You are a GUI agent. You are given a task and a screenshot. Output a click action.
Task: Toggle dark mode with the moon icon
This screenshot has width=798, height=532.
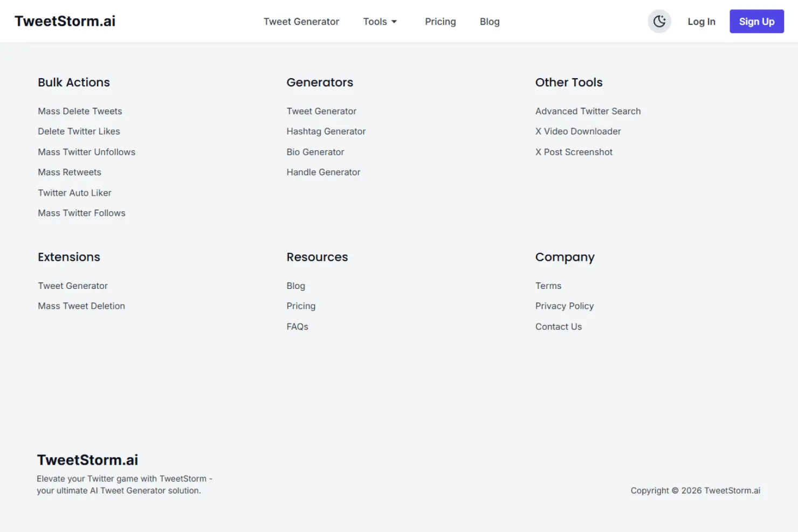[x=659, y=22]
